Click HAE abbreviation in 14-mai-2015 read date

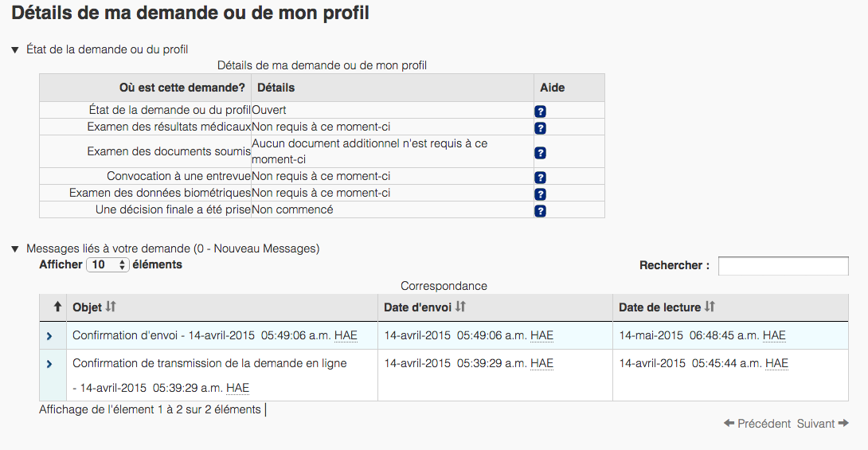coord(774,336)
